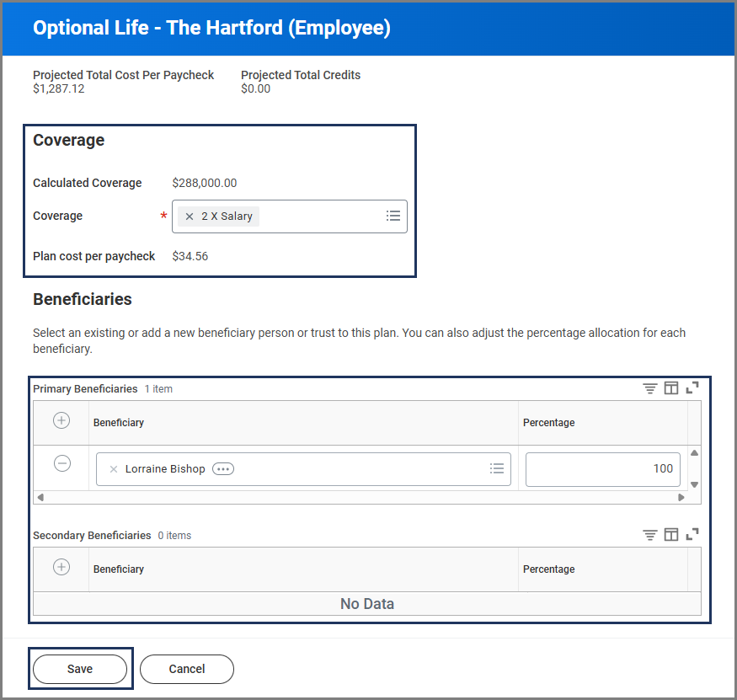
Task: Expand Primary Beneficiaries table to fullscreen
Action: (692, 388)
